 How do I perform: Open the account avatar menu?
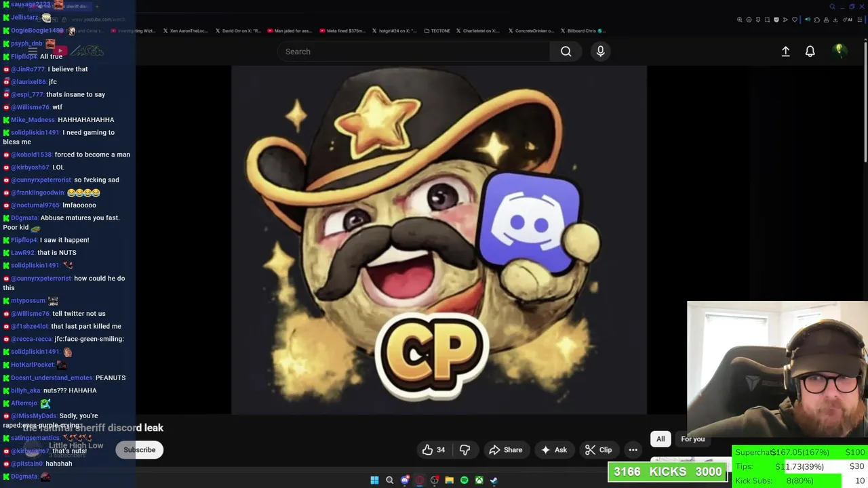839,51
